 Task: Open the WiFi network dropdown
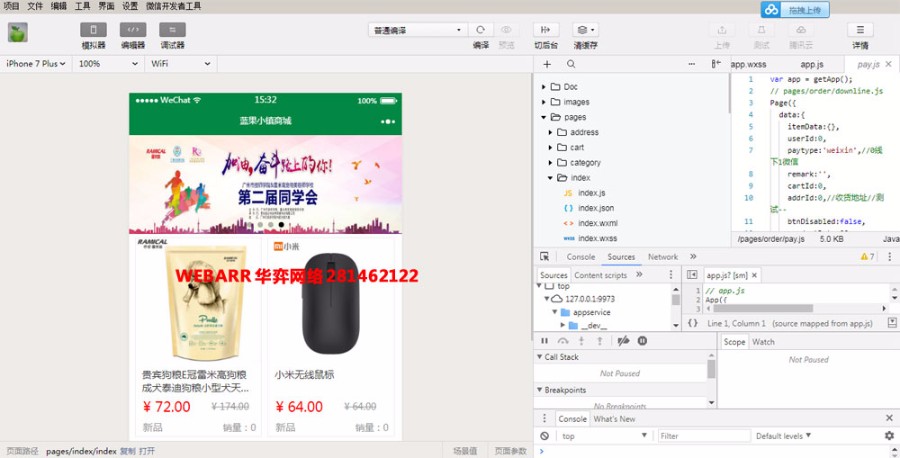(180, 64)
